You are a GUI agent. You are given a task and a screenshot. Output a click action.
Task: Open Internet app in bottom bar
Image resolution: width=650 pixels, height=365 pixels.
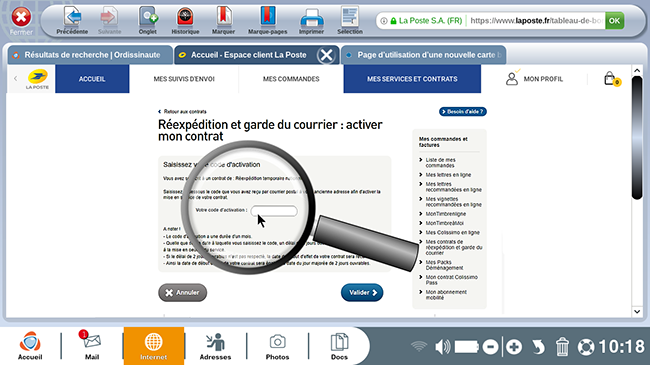(x=153, y=346)
